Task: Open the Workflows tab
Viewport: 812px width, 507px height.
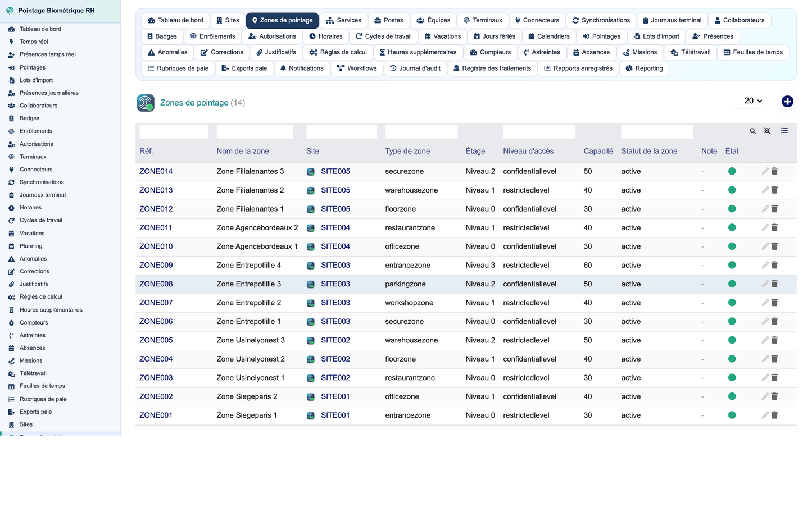Action: 356,68
